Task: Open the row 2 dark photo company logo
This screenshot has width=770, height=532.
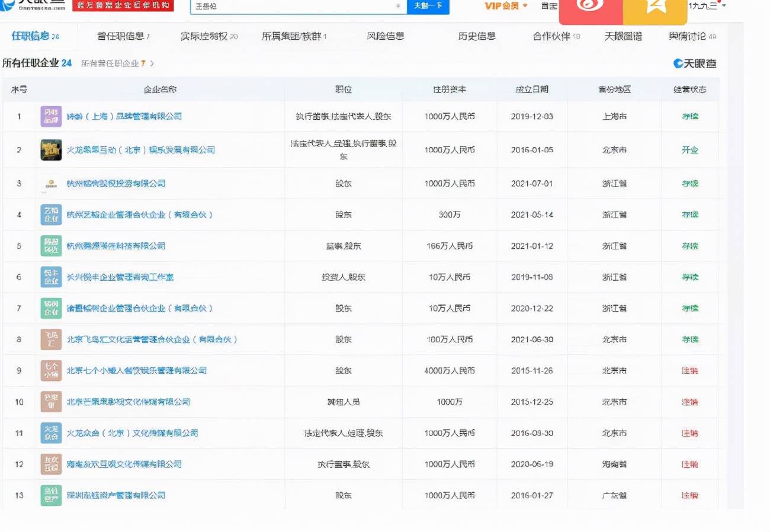Action: point(51,150)
